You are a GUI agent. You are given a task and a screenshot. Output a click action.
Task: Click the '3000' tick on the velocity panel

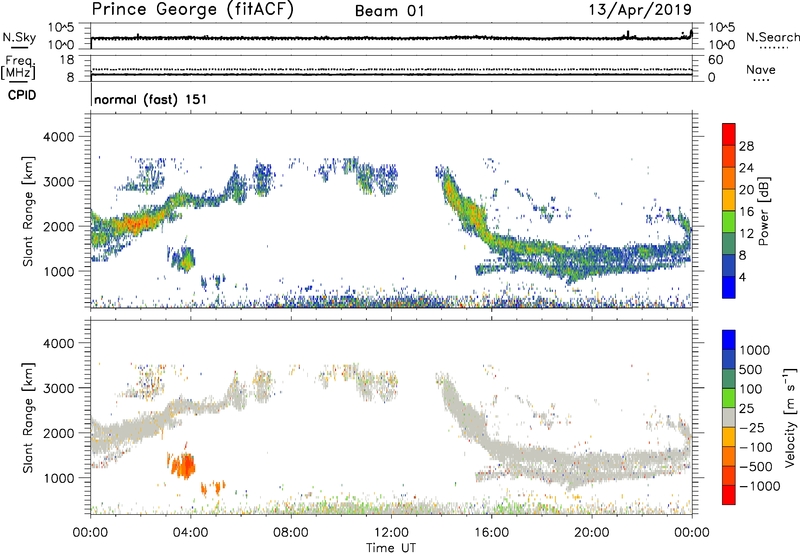58,388
